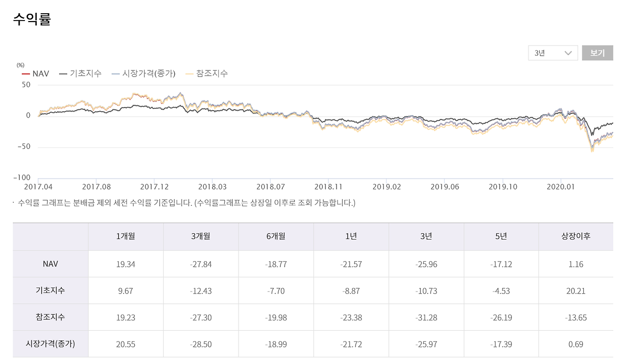Click the 2017.12 x-axis label
This screenshot has width=627, height=364.
click(155, 187)
